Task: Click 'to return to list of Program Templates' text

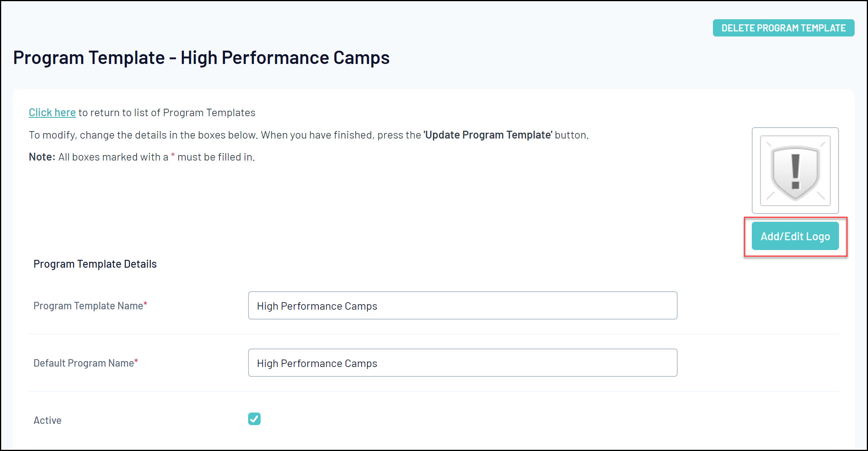Action: tap(167, 113)
